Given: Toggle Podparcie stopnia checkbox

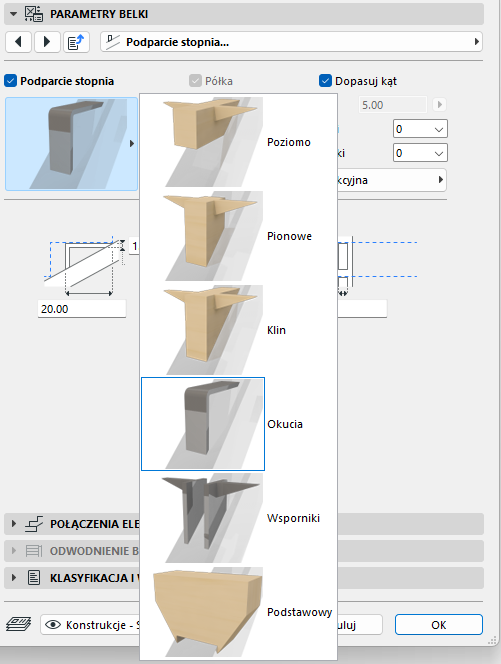Looking at the screenshot, I should pyautogui.click(x=10, y=81).
